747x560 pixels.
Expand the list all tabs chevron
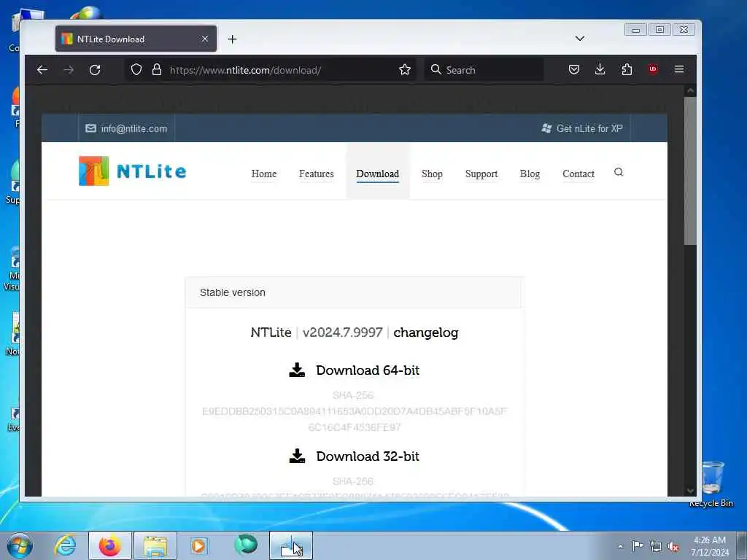click(x=580, y=39)
